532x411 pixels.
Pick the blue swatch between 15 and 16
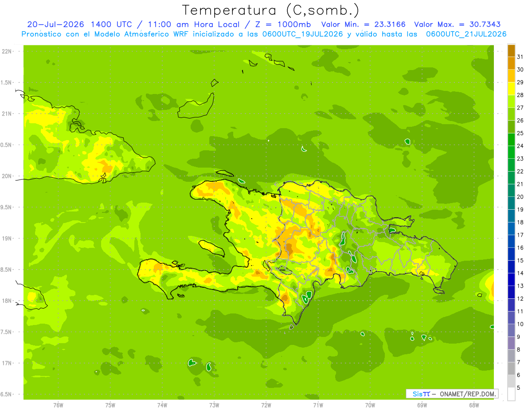click(x=511, y=254)
